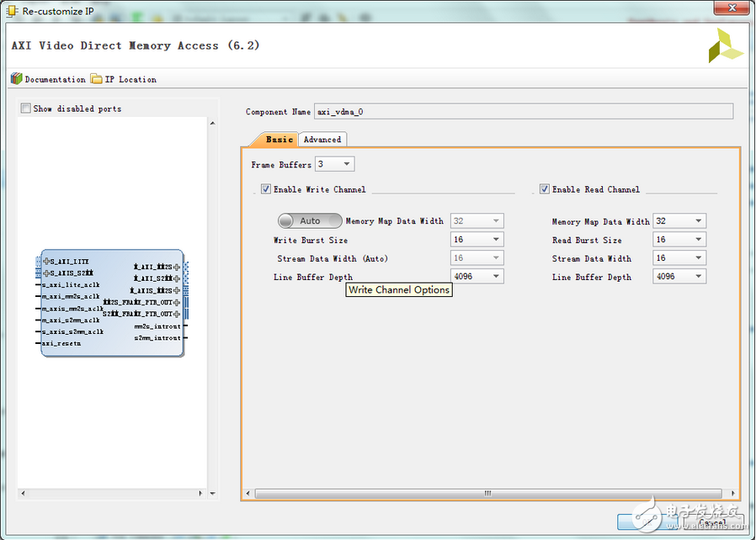
Task: Expand the S_AXIS_S2MM port plus icon
Action: (x=46, y=273)
